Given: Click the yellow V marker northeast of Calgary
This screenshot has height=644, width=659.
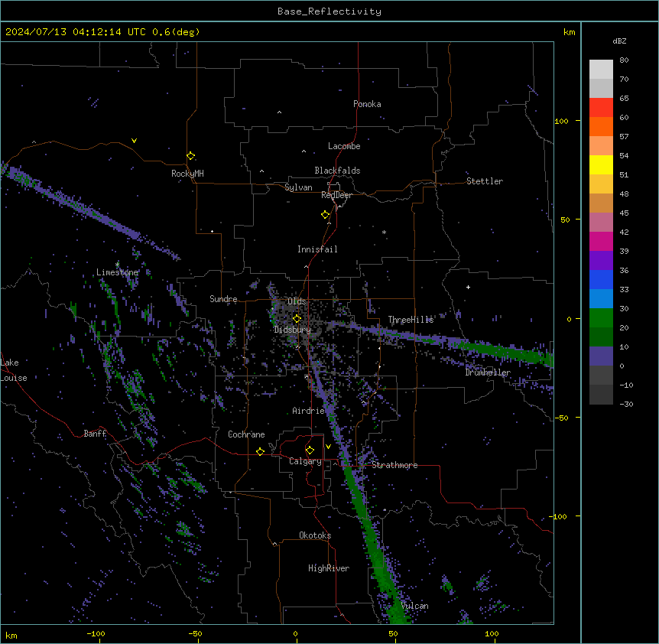Looking at the screenshot, I should (328, 447).
